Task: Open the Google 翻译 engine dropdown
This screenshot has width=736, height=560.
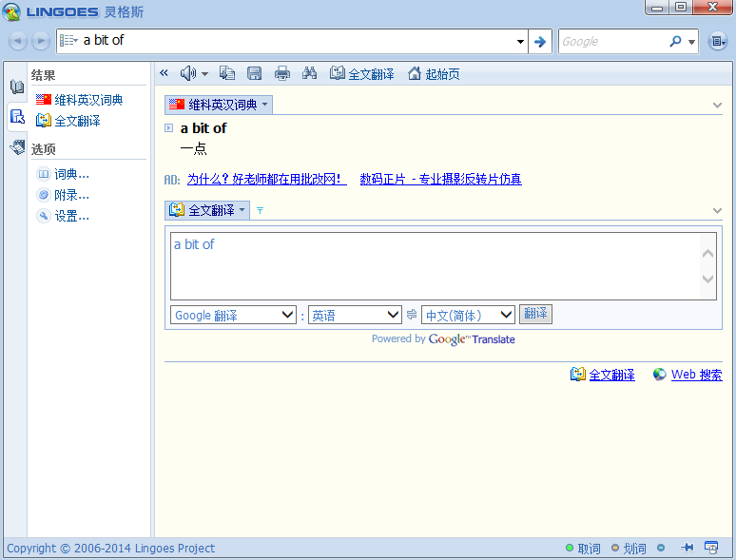Action: [x=233, y=315]
